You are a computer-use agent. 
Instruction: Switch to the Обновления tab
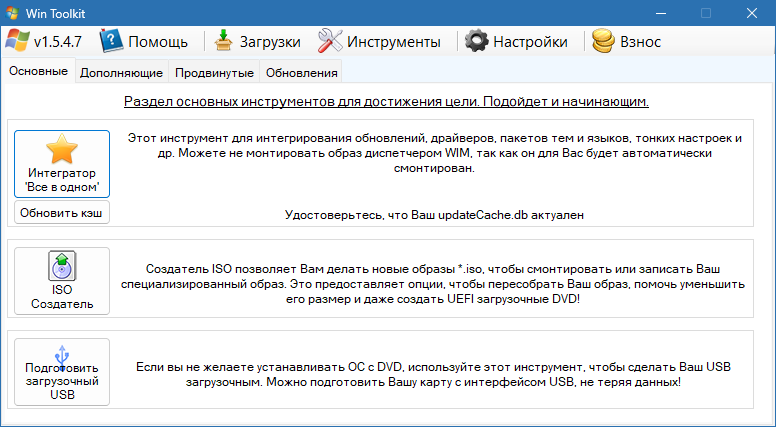(301, 73)
